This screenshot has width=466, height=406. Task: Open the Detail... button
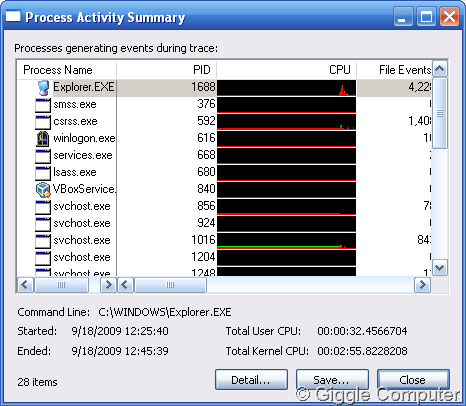(x=251, y=380)
